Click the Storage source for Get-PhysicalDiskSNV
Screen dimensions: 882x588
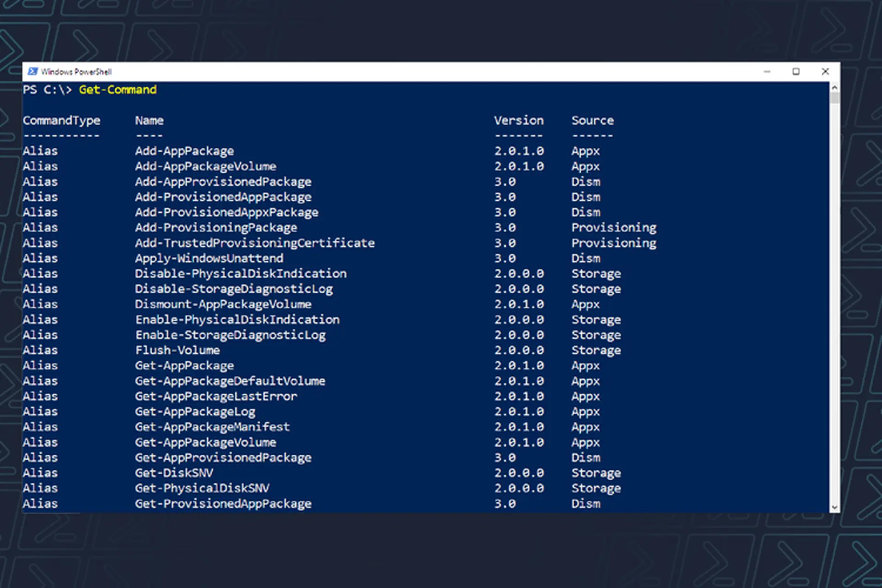click(596, 488)
